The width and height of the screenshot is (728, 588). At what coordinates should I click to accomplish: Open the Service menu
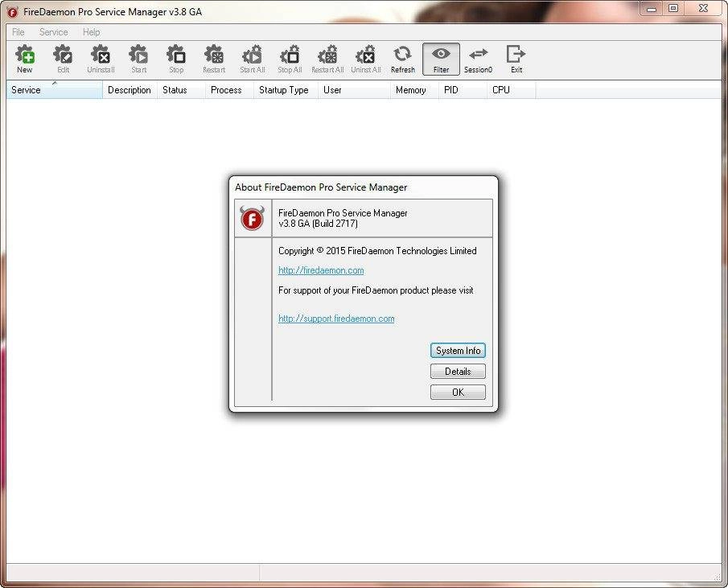[53, 32]
